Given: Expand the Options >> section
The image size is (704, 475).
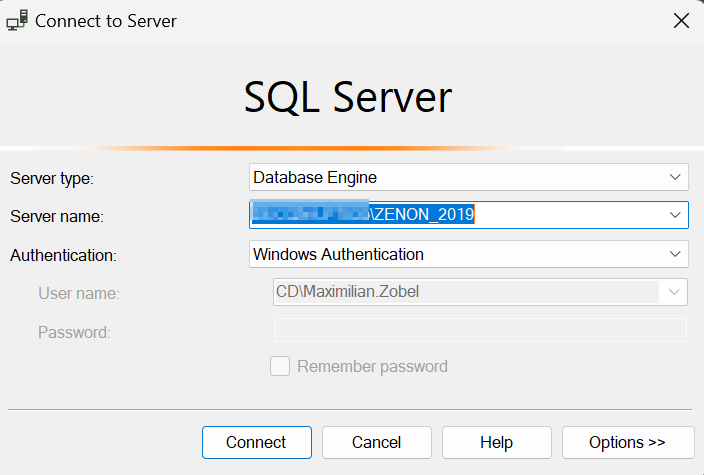Looking at the screenshot, I should pyautogui.click(x=628, y=442).
